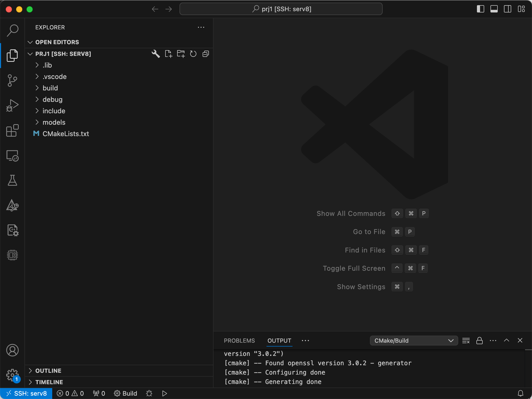
Task: Open the Source Control view
Action: (12, 81)
